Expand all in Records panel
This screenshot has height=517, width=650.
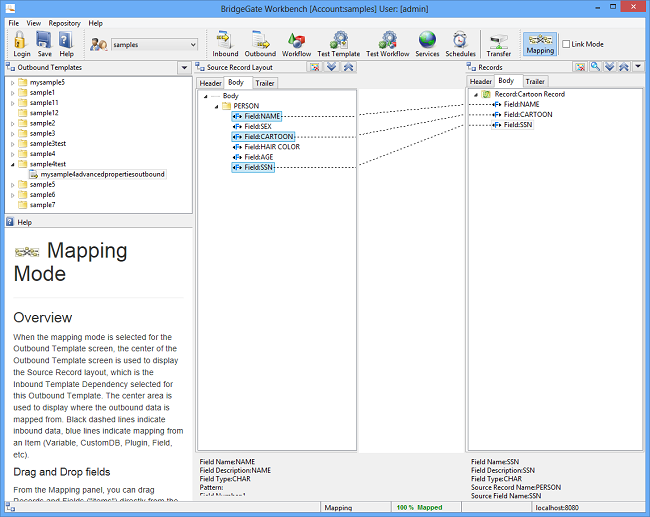(609, 67)
